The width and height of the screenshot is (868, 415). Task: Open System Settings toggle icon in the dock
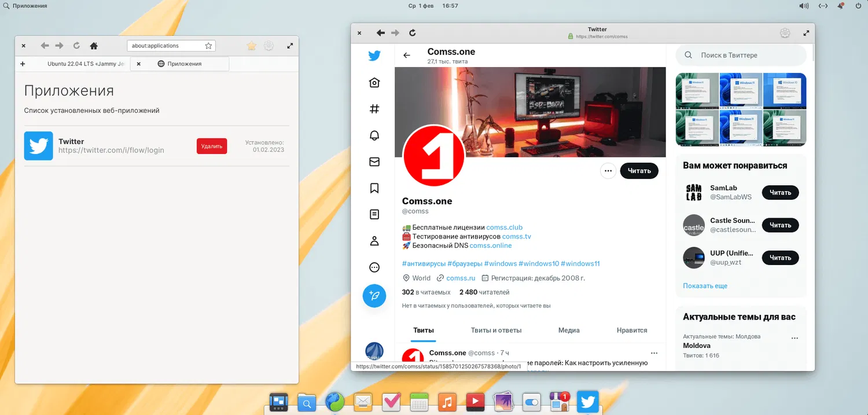531,401
